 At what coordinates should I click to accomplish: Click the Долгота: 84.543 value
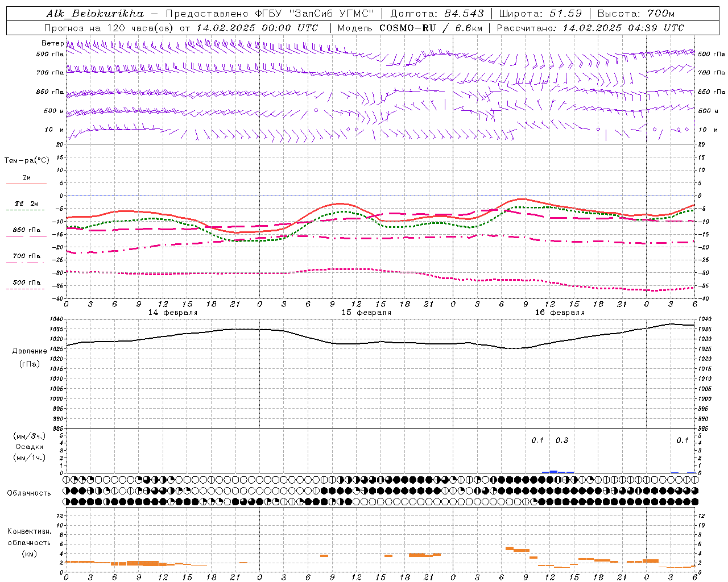[437, 13]
